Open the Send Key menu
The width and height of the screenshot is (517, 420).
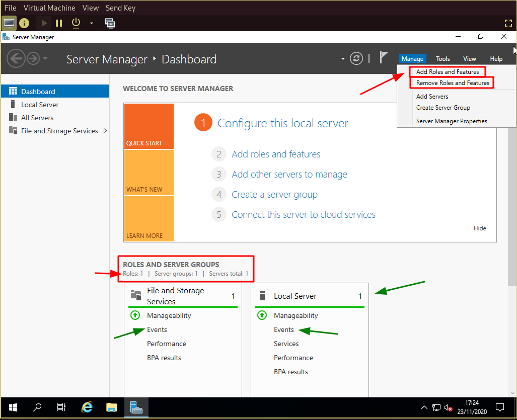pos(120,8)
